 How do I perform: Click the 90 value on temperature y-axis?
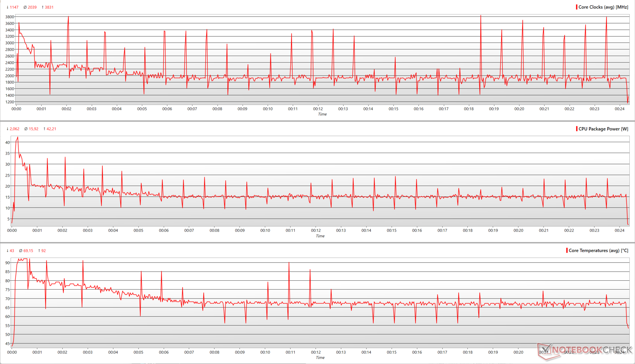[x=8, y=263]
